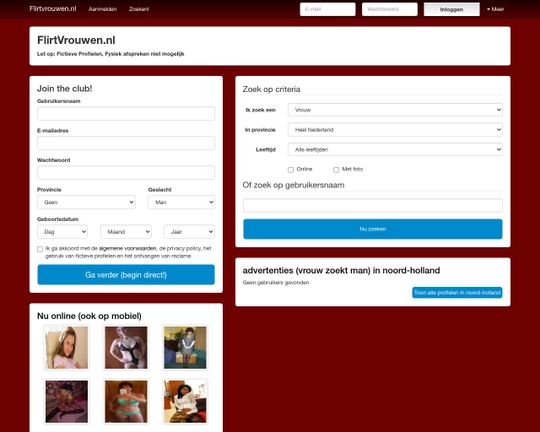Click Ga verder (begin direct!) button
The width and height of the screenshot is (540, 432).
(x=126, y=275)
